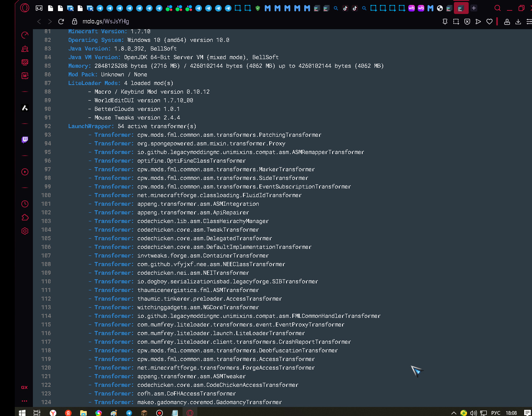Click line number 124 link

46,402
